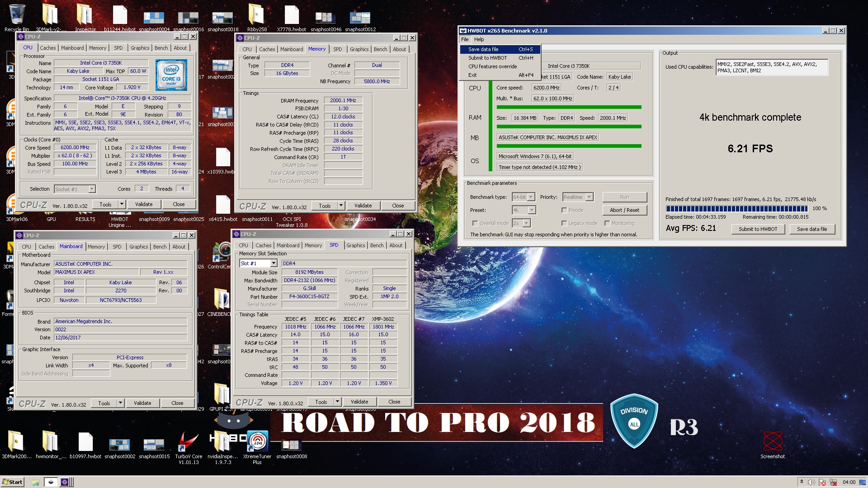Image resolution: width=868 pixels, height=488 pixels.
Task: Click the Abort / Reset button
Action: click(x=624, y=210)
